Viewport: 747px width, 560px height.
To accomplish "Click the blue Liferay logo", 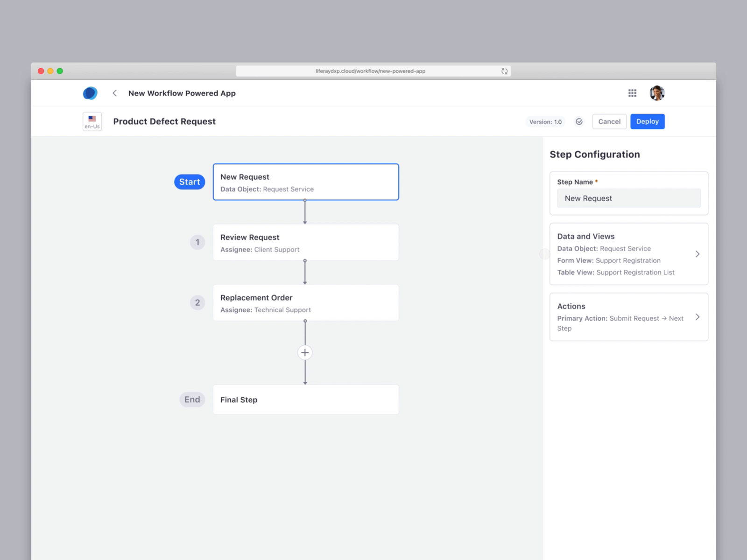I will point(90,93).
